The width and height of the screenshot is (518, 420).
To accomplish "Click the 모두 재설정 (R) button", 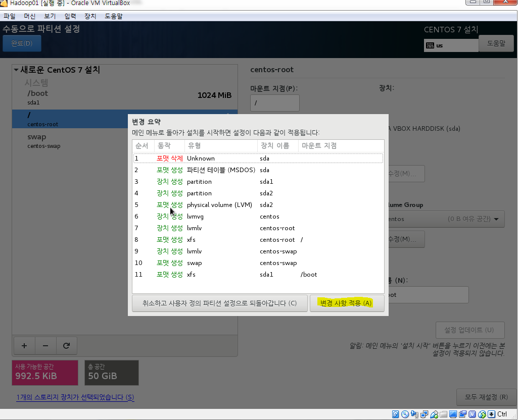I will [486, 397].
